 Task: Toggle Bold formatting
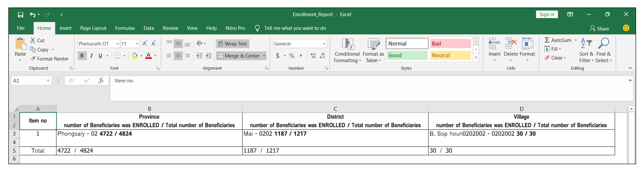pos(82,56)
